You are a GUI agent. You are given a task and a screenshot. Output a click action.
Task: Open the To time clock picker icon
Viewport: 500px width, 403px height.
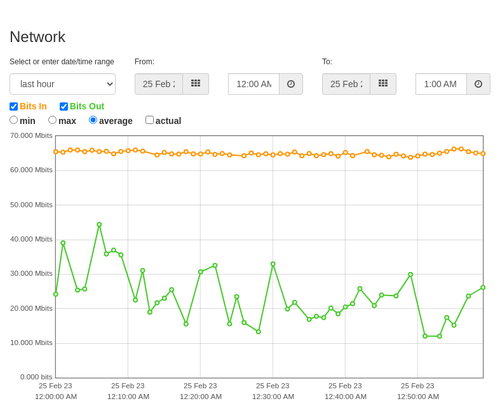[x=478, y=84]
